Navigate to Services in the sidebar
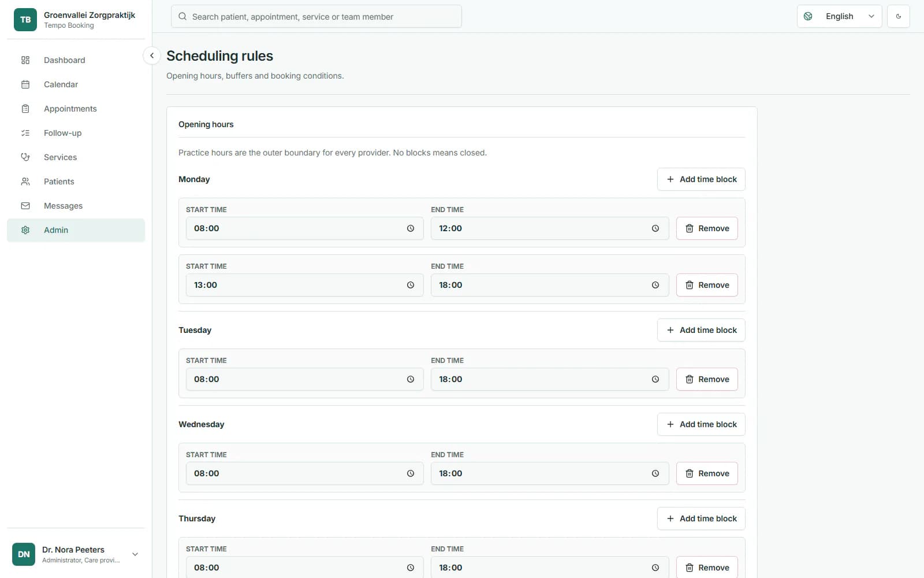Viewport: 924px width, 578px height. (76, 157)
